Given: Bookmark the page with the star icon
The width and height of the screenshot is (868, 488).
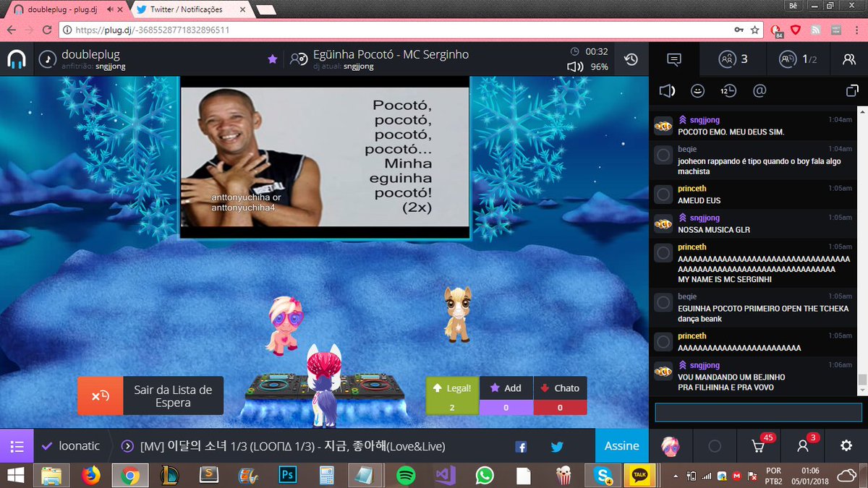Looking at the screenshot, I should (x=754, y=30).
